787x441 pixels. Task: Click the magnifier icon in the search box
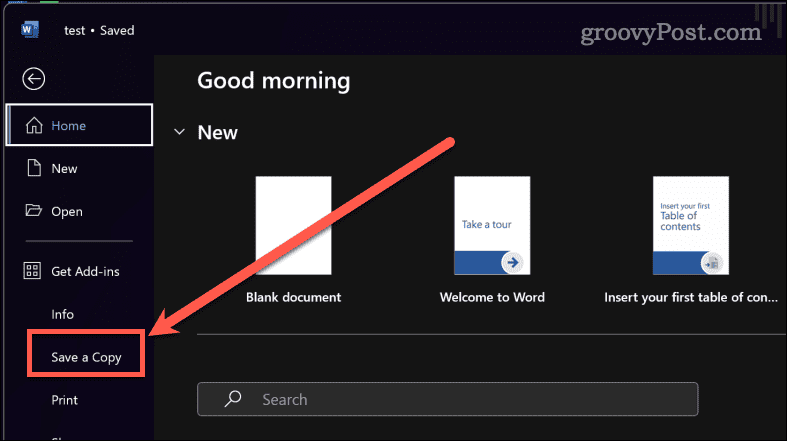coord(233,399)
